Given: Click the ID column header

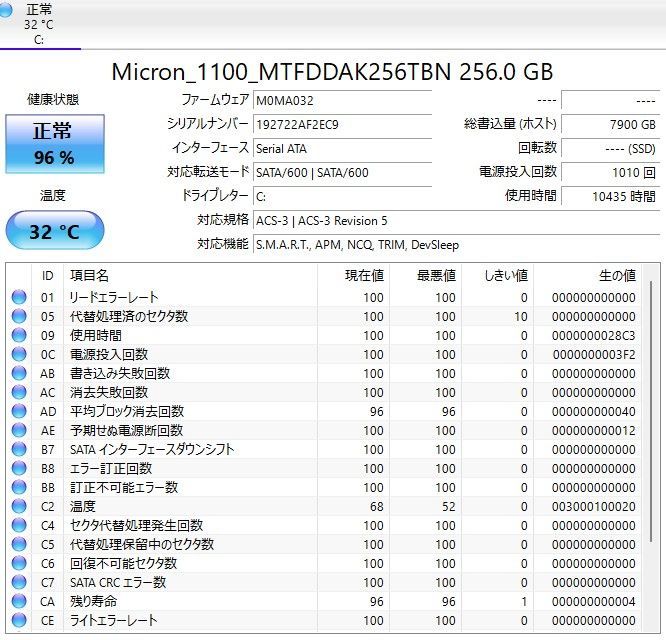Looking at the screenshot, I should [x=48, y=276].
